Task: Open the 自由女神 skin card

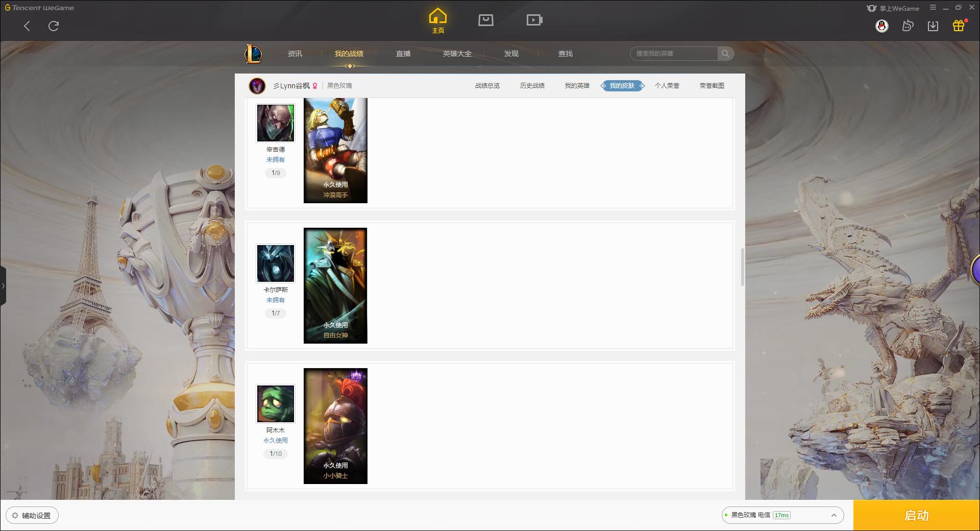Action: point(335,286)
